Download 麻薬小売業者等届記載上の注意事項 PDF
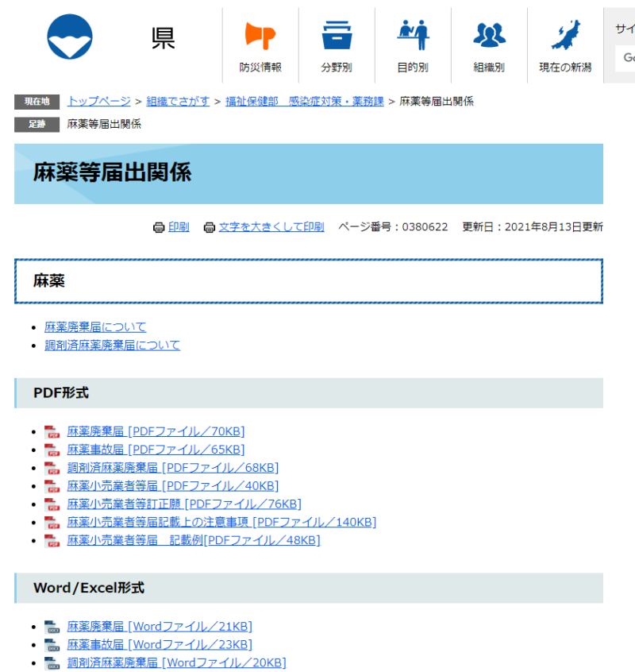Viewport: 635px width, 672px height. click(221, 522)
